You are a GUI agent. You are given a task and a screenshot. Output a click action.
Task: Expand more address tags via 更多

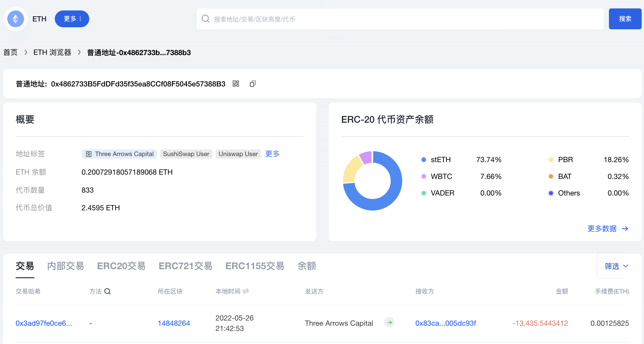coord(272,154)
